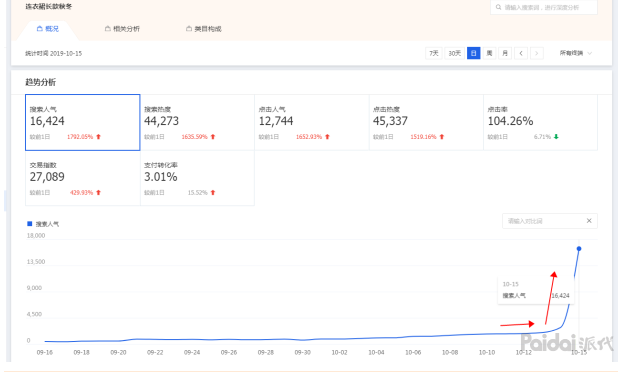
Task: Select the 点击热度 45,337 metric card
Action: [x=426, y=122]
